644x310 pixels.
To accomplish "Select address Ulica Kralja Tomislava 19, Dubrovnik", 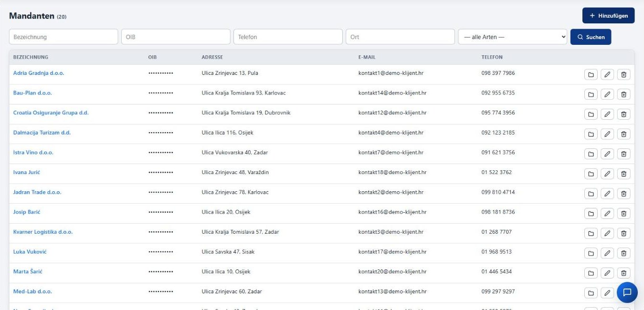I will pyautogui.click(x=246, y=113).
